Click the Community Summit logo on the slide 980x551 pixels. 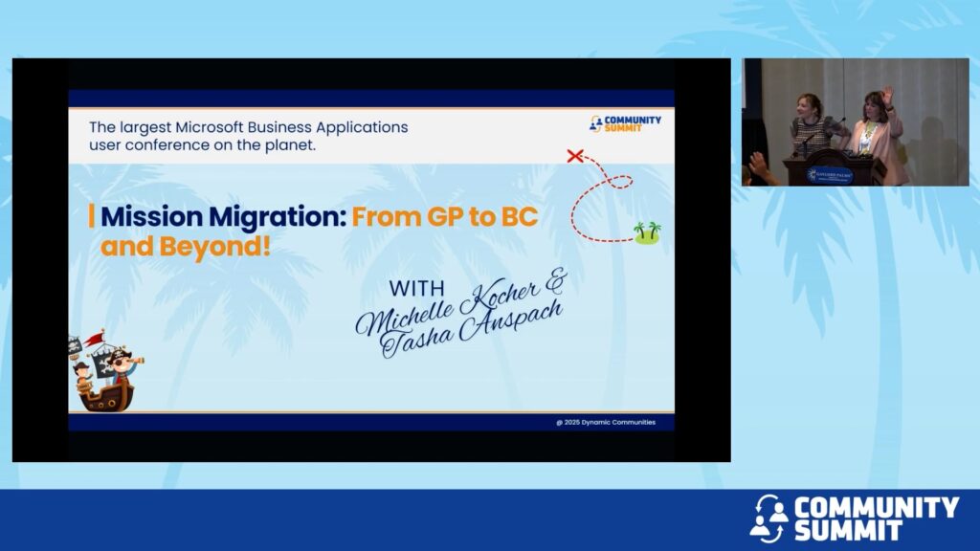(625, 122)
